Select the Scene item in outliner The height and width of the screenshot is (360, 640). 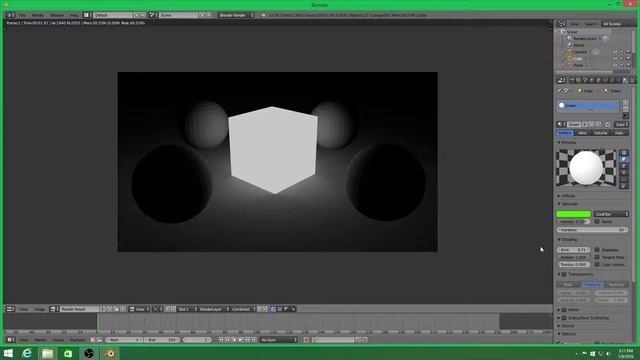(x=572, y=31)
